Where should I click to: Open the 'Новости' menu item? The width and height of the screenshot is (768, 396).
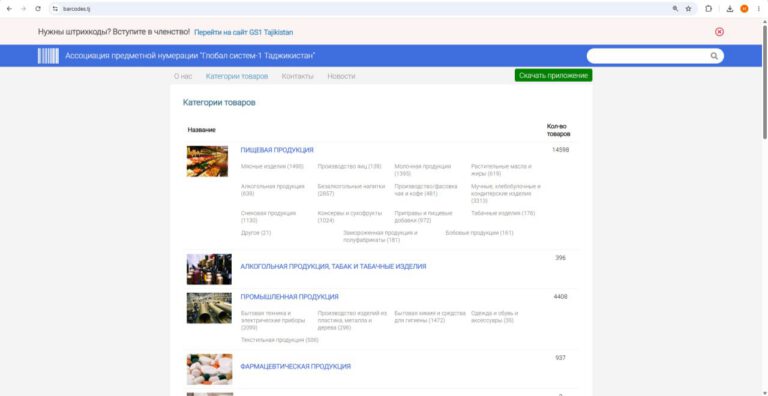[341, 76]
